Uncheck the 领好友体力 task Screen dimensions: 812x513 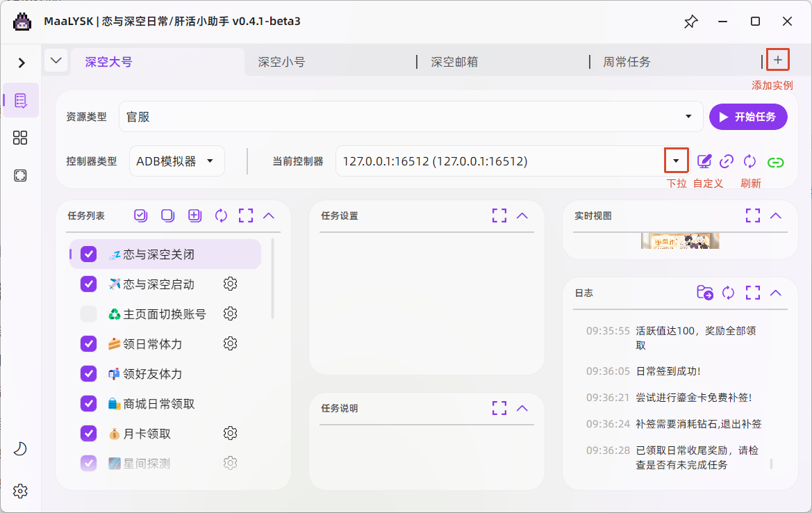88,373
